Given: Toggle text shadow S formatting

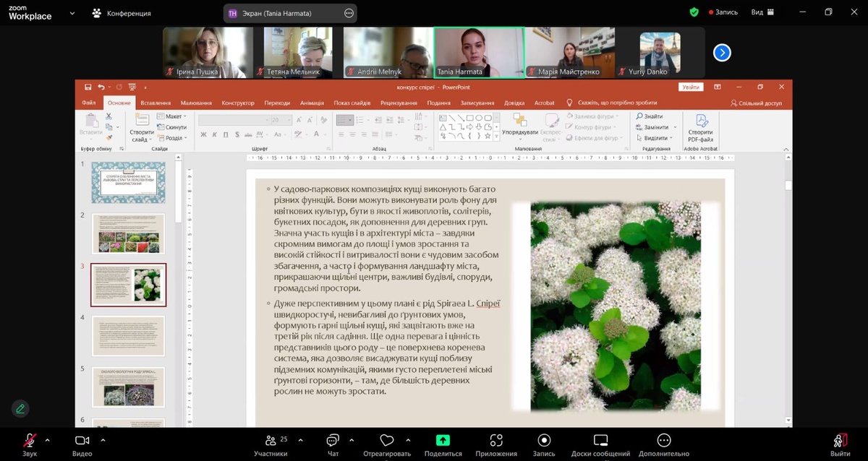Looking at the screenshot, I should click(x=236, y=134).
